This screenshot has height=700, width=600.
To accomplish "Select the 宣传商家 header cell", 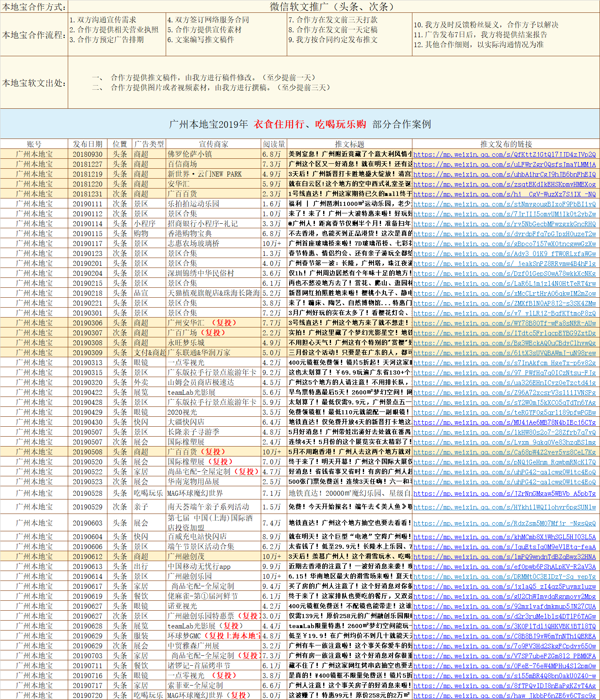I will click(x=213, y=144).
